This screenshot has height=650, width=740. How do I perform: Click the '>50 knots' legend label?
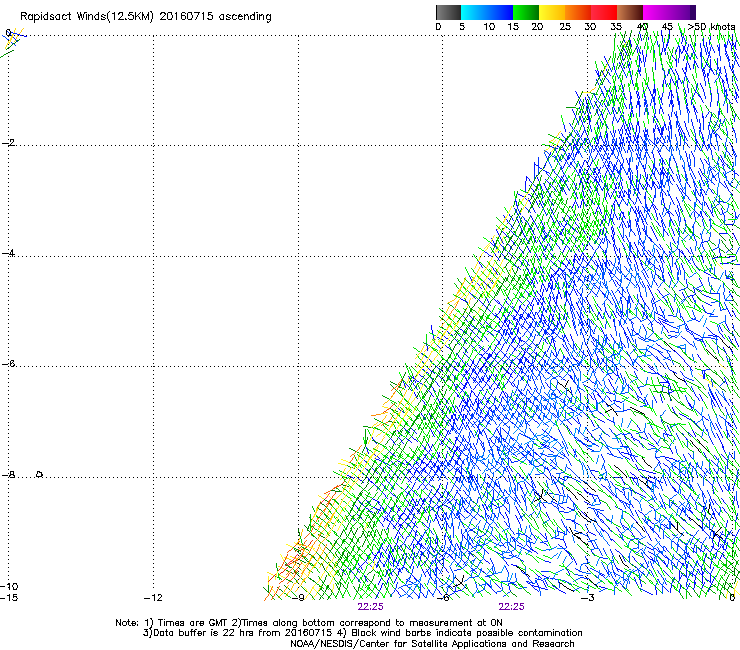pos(711,27)
